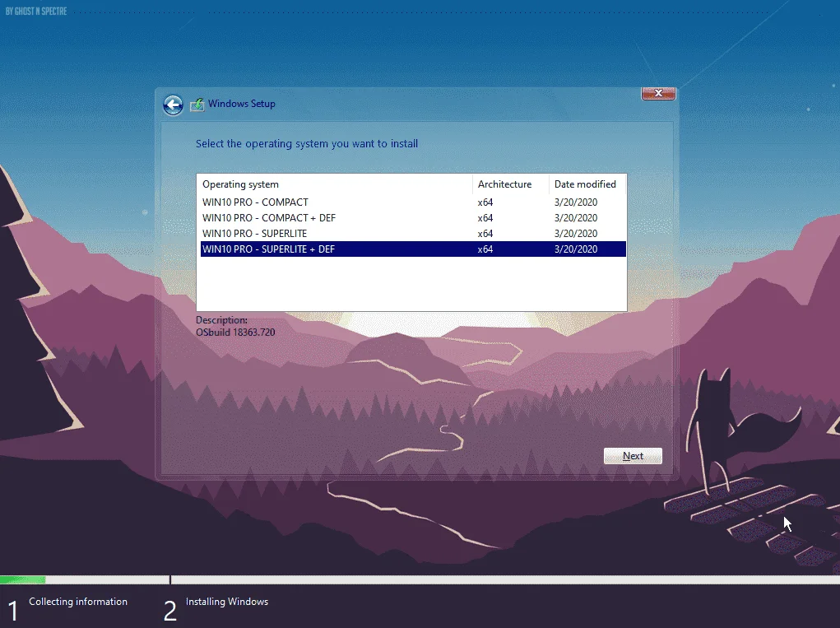The height and width of the screenshot is (628, 840).
Task: Click 3/20/2020 date in COMPACT + DEF row
Action: (x=576, y=218)
